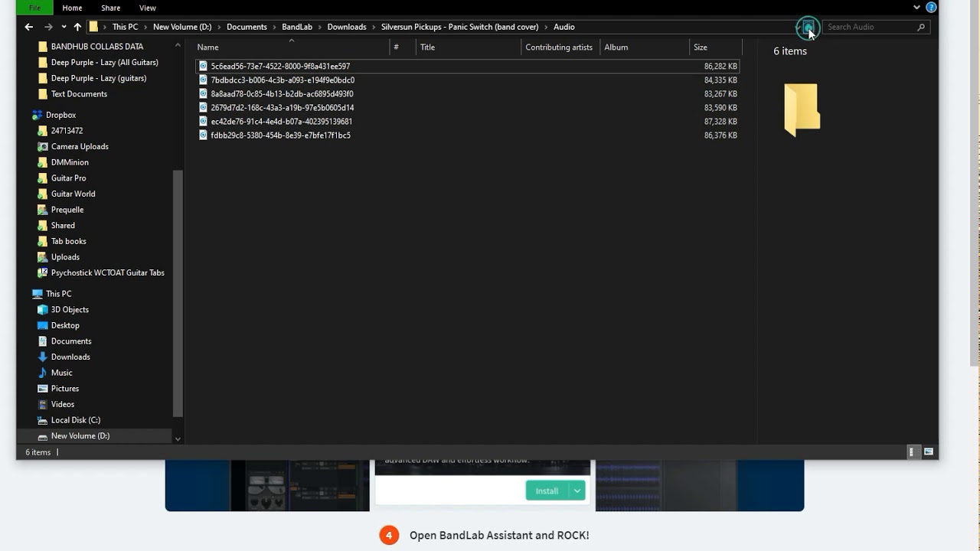Open Pictures folder in sidebar
The height and width of the screenshot is (551, 980).
coord(65,389)
